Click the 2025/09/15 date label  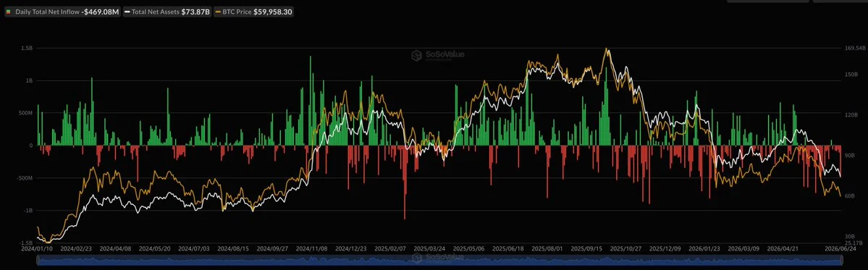(x=587, y=249)
